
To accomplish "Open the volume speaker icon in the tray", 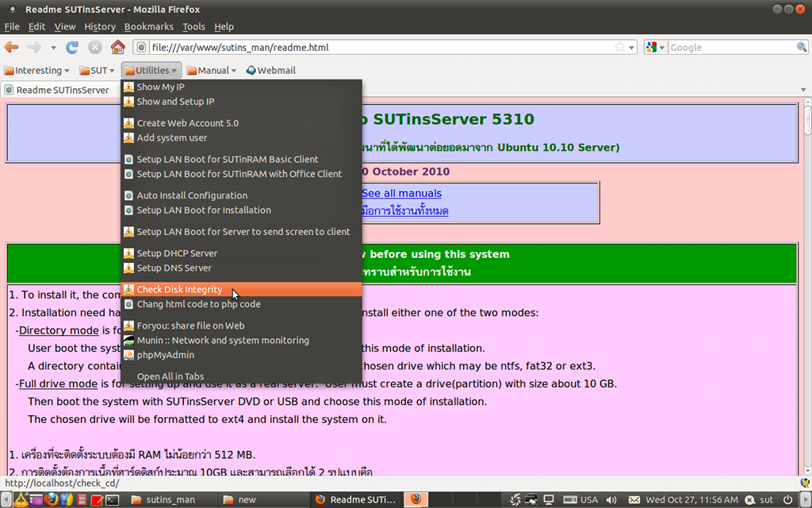I will (x=611, y=500).
